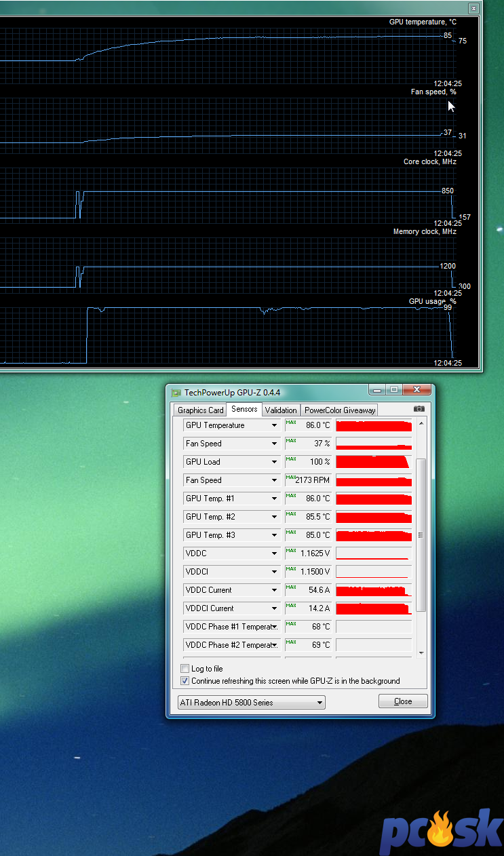This screenshot has height=856, width=504.
Task: Click the GPU Temperature 86.0 °C value
Action: [308, 425]
